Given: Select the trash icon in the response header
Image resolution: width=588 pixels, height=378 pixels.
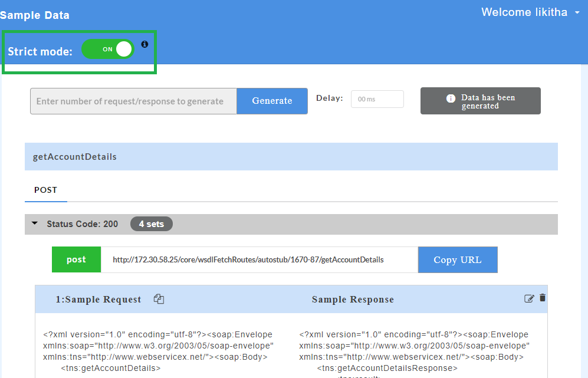Looking at the screenshot, I should click(x=542, y=298).
